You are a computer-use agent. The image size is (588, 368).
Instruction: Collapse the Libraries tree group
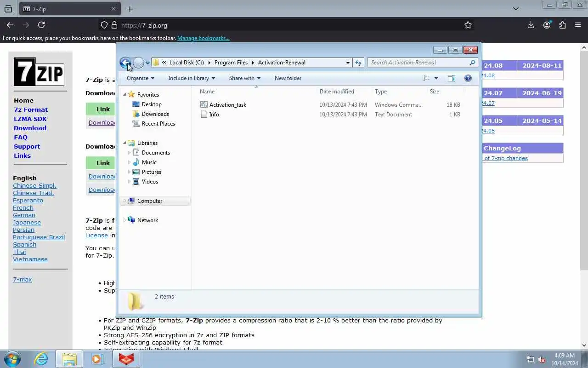[124, 143]
